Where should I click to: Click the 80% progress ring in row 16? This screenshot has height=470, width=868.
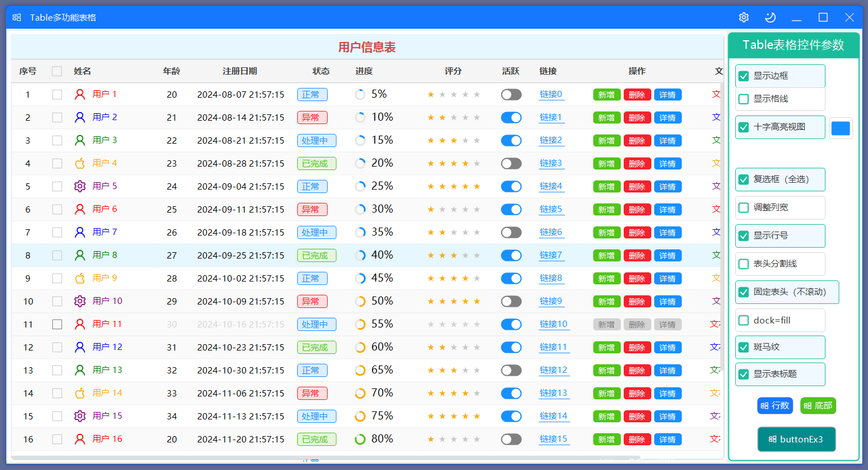[x=360, y=439]
